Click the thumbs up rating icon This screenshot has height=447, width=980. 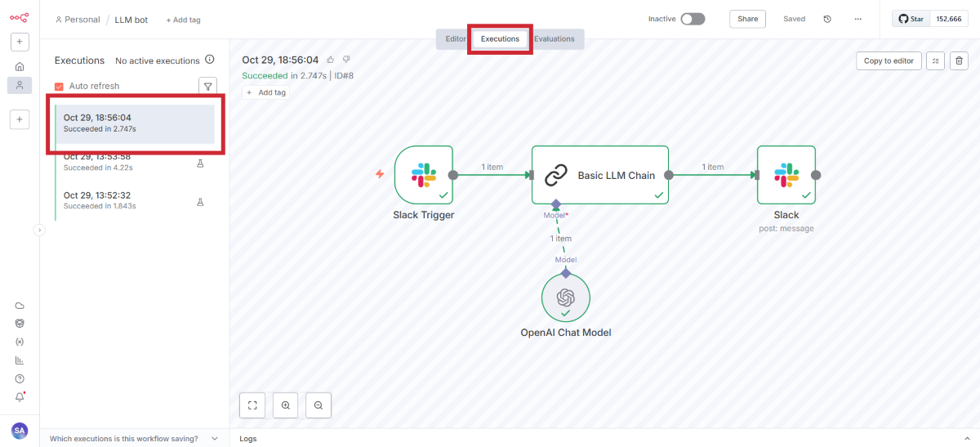pyautogui.click(x=331, y=60)
